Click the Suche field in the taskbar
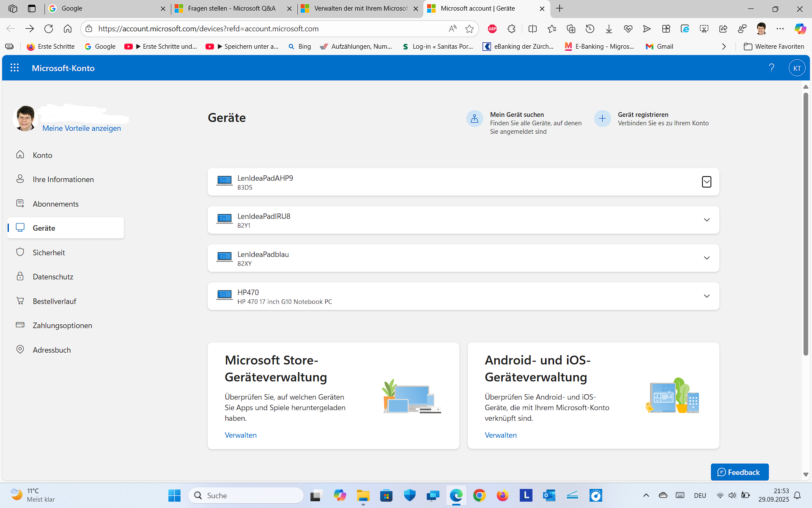812x508 pixels. 245,495
